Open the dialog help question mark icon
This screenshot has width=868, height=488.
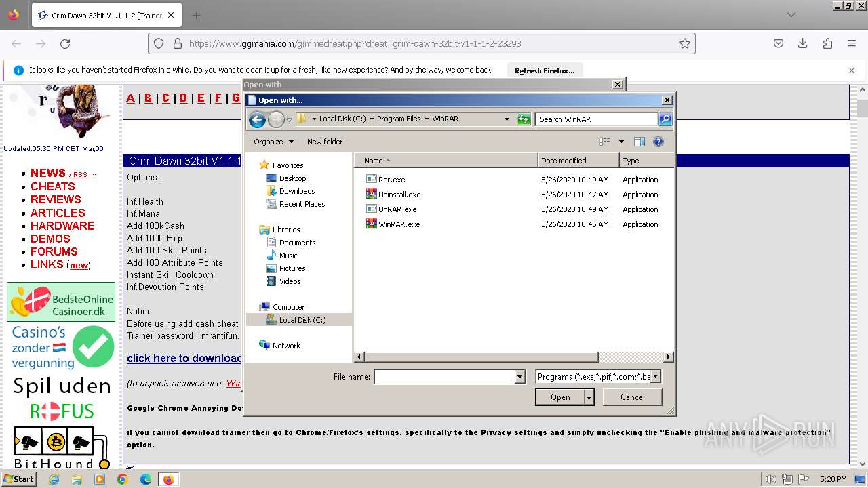click(x=658, y=142)
